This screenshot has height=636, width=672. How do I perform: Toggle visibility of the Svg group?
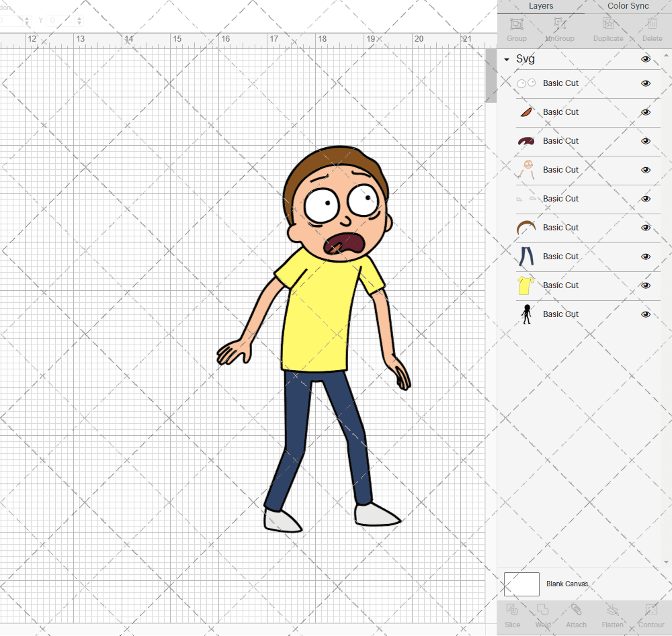(645, 59)
